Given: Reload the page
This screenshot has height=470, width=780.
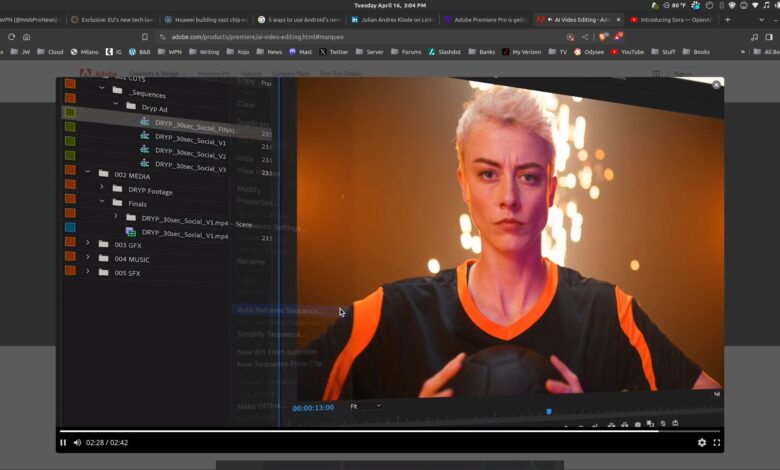Looking at the screenshot, I should pos(11,37).
